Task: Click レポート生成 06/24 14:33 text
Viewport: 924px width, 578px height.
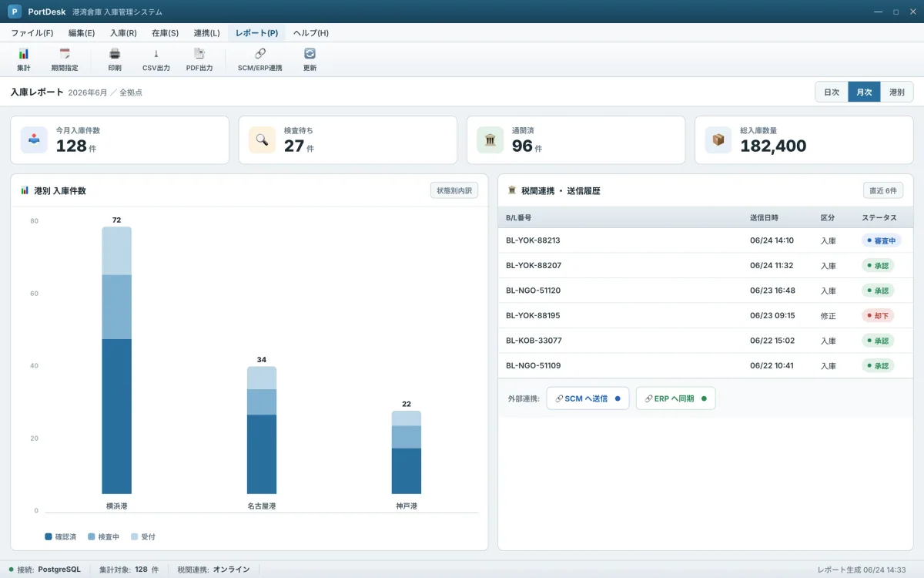Action: pyautogui.click(x=862, y=570)
